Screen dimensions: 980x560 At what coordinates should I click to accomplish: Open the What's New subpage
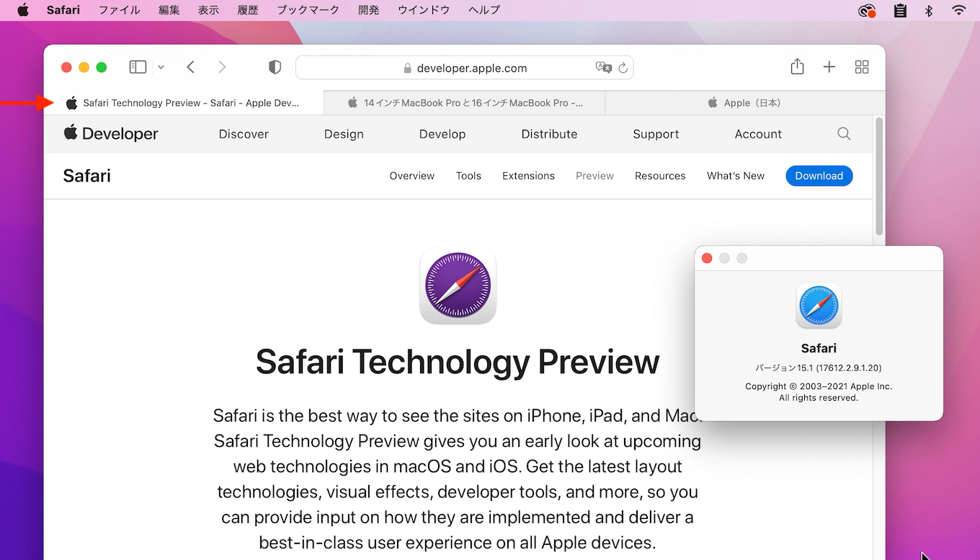[736, 176]
